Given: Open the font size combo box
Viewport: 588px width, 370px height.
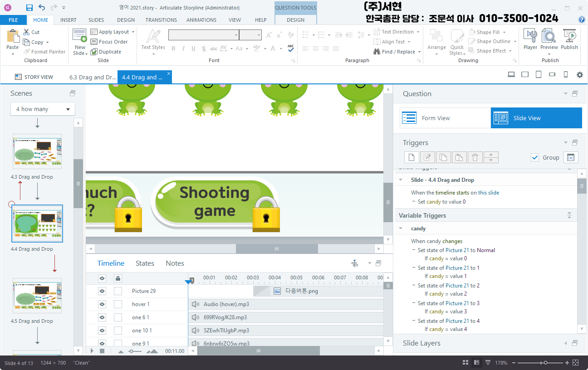Looking at the screenshot, I should [x=250, y=35].
